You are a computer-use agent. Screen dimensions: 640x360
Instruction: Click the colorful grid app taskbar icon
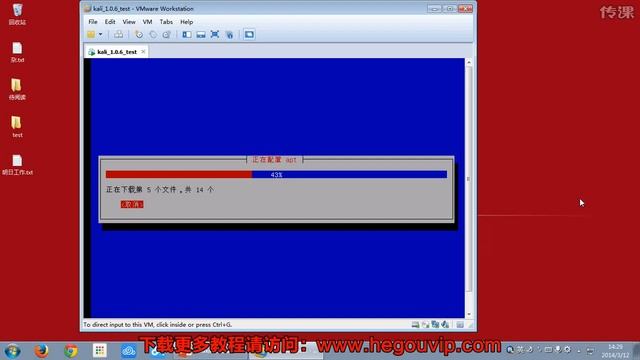[100, 351]
